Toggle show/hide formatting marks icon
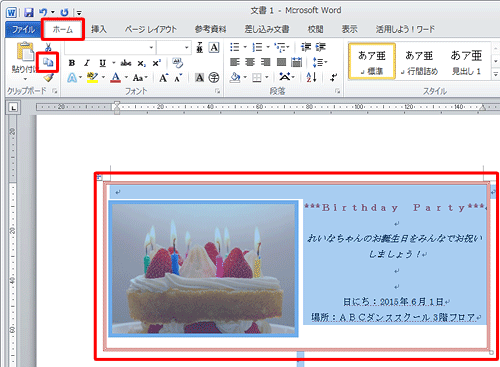This screenshot has height=367, width=500. (x=333, y=78)
